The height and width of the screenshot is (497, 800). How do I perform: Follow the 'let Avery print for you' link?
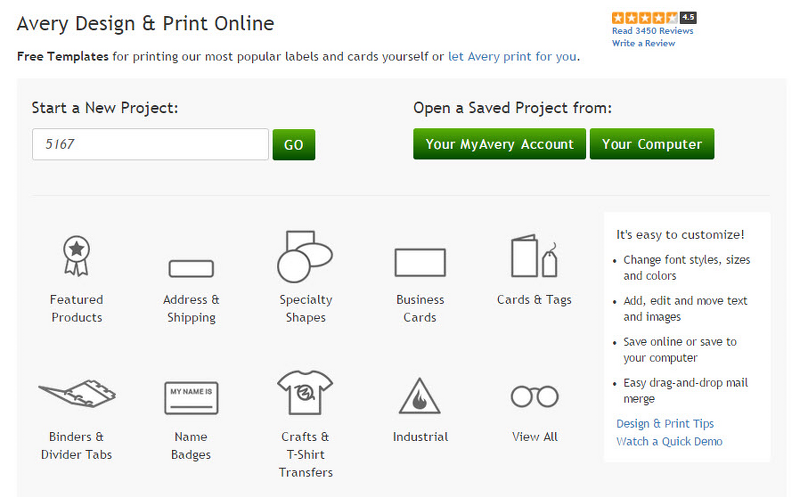point(512,57)
